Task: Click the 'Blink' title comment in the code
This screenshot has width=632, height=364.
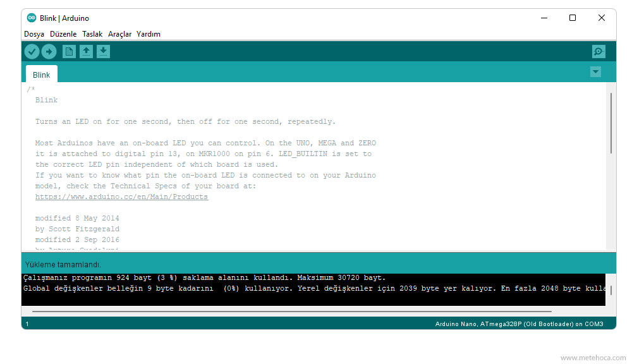Action: pos(46,100)
